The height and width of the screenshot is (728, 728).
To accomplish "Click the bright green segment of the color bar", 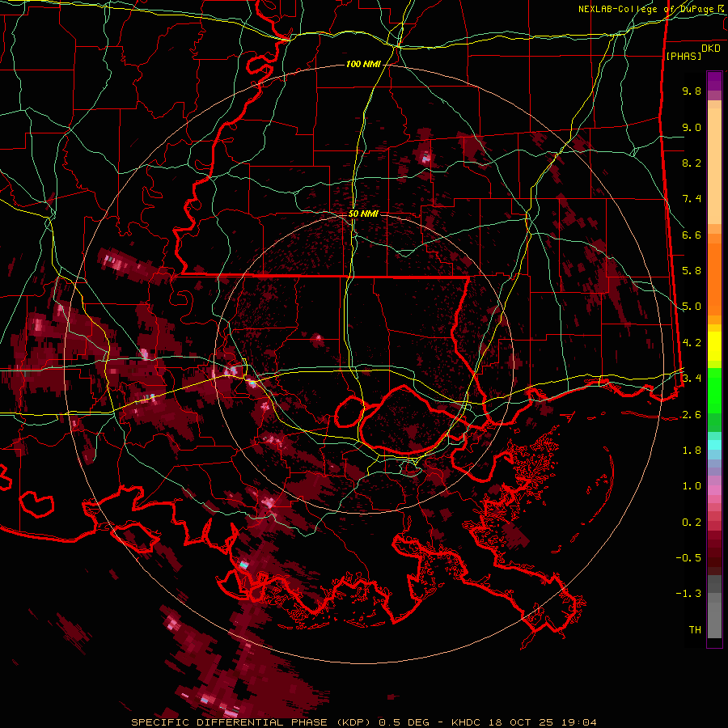I will [x=714, y=392].
